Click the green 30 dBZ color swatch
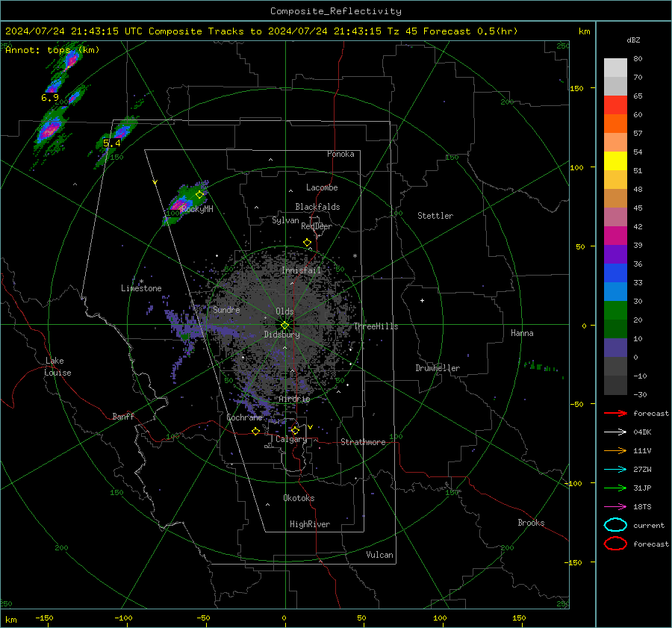The height and width of the screenshot is (628, 672). click(x=615, y=311)
